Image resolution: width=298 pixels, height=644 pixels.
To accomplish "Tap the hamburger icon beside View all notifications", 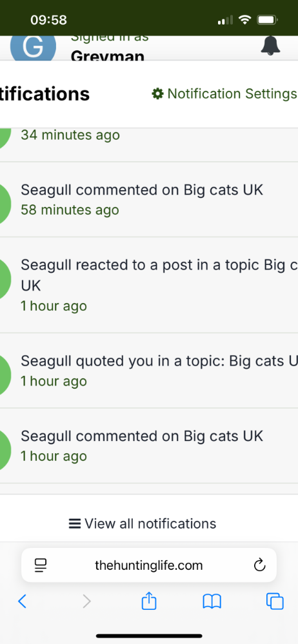I will (74, 523).
